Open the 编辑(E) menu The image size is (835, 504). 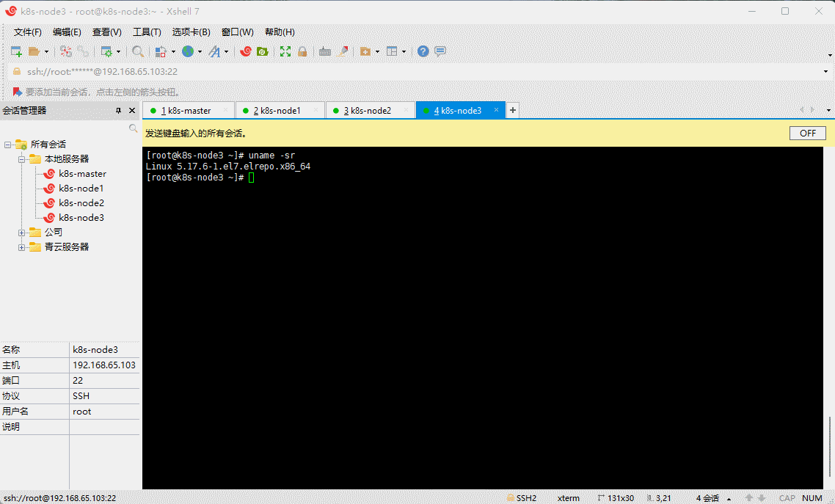pos(67,32)
